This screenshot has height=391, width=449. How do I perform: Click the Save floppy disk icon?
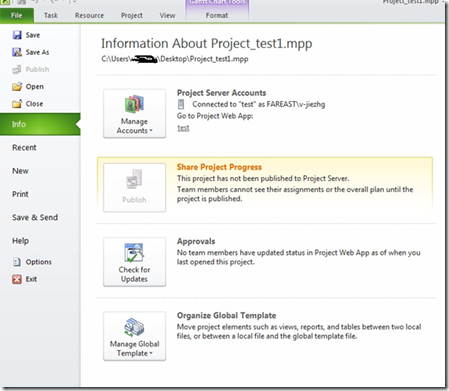click(x=17, y=35)
